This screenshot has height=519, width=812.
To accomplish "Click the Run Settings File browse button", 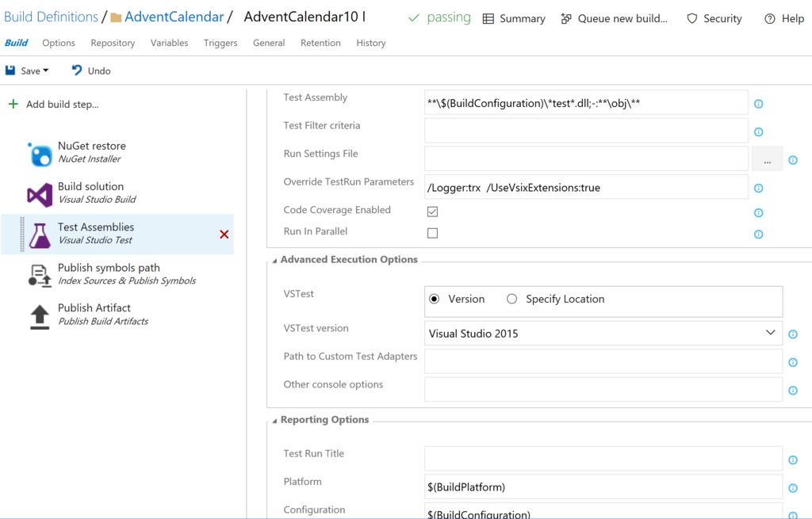I will 767,158.
